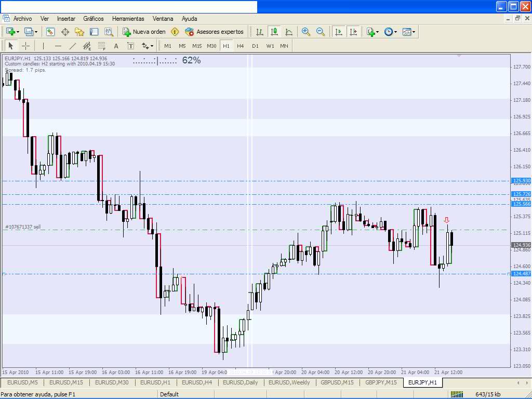Select the vertical line tool
The image size is (532, 399).
43,46
